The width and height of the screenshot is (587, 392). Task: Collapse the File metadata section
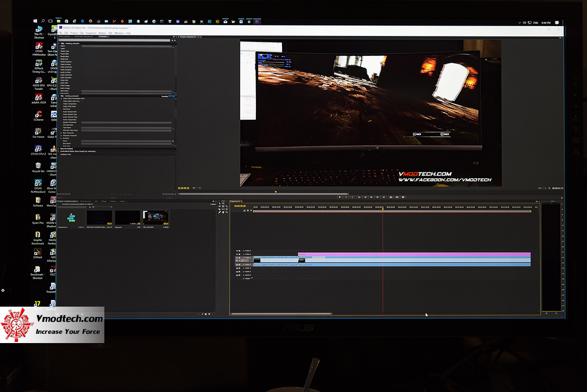pyautogui.click(x=59, y=96)
